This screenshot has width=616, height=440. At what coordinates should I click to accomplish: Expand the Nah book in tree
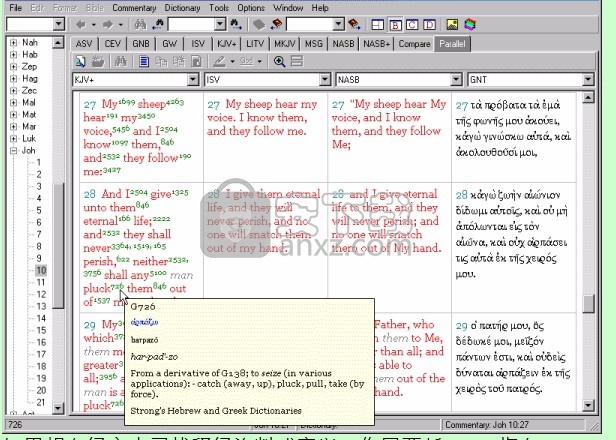tap(13, 42)
